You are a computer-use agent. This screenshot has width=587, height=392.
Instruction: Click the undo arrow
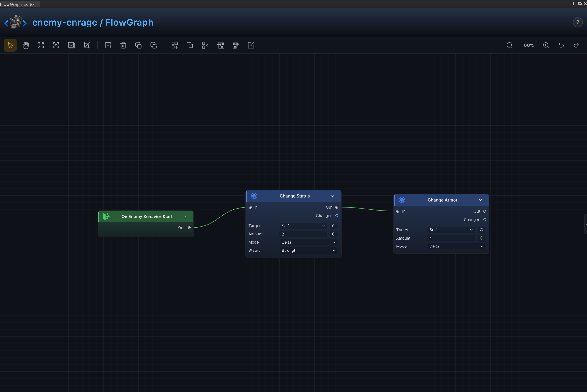point(561,45)
